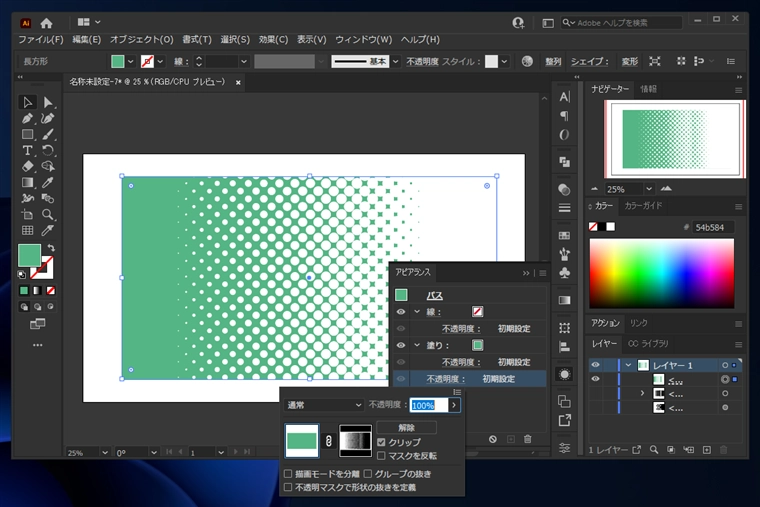This screenshot has width=760, height=507.
Task: Select the Rectangle tool
Action: [27, 134]
